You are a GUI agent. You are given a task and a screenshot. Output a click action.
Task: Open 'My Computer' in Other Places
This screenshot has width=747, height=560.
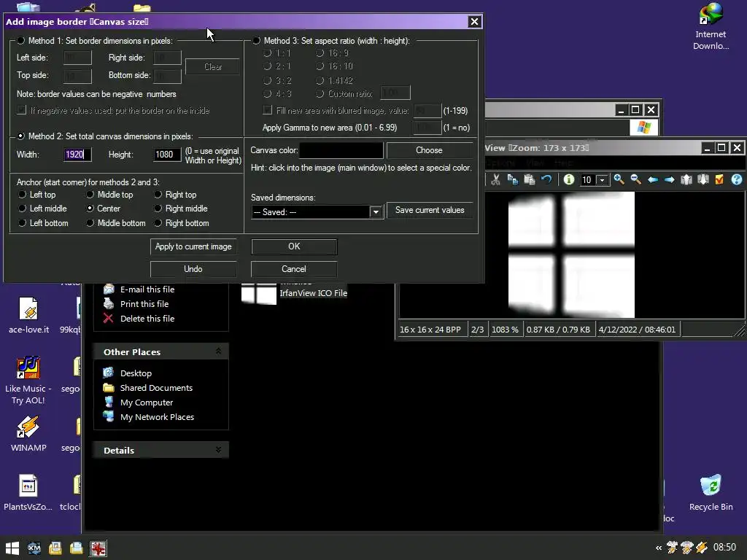[146, 402]
